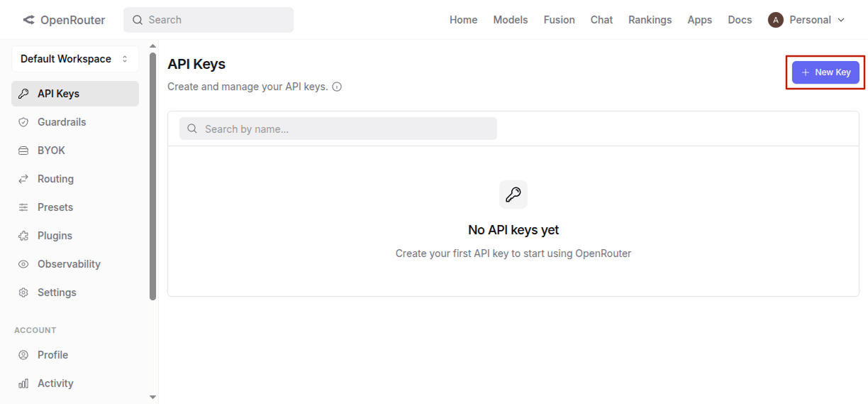
Task: Click the OpenRouter logo icon
Action: tap(28, 20)
